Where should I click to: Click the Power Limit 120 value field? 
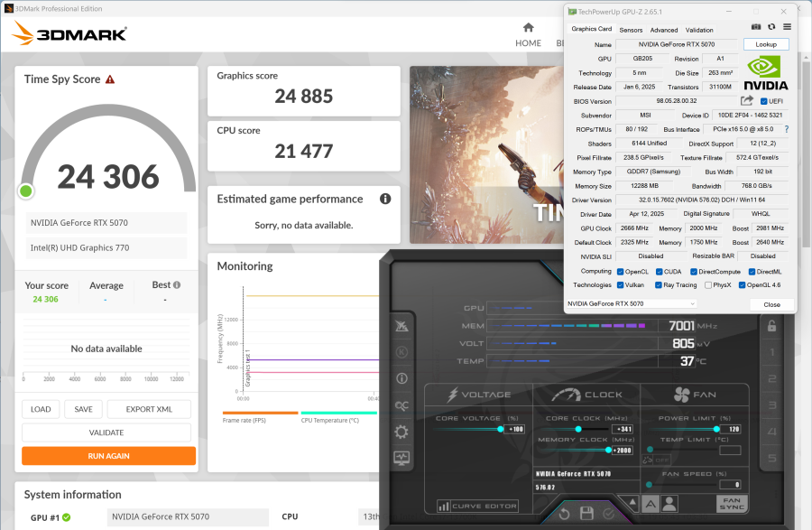(x=731, y=429)
